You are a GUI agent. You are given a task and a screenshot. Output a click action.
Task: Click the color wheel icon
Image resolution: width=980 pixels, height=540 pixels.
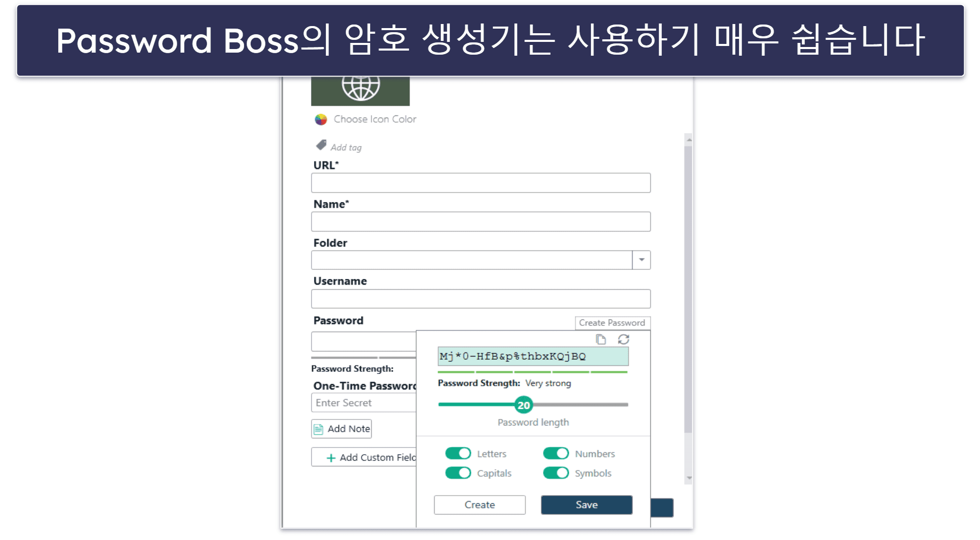coord(321,120)
